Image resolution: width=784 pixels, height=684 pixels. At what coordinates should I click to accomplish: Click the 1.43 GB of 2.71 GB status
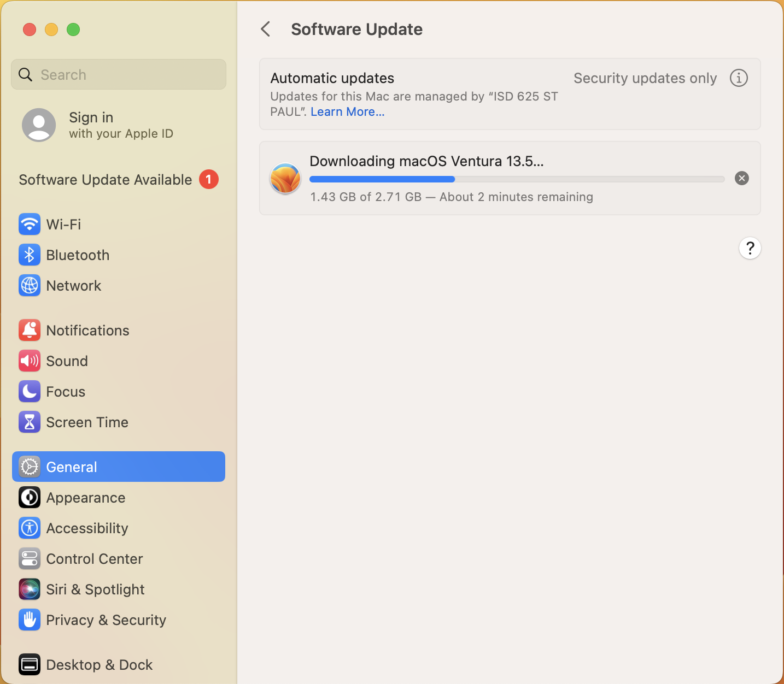[452, 197]
